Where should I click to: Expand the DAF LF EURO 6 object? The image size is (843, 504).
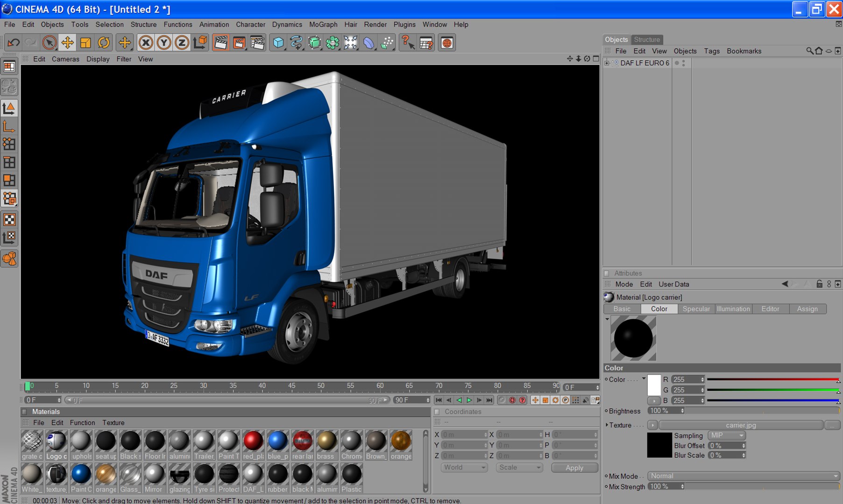(x=607, y=63)
